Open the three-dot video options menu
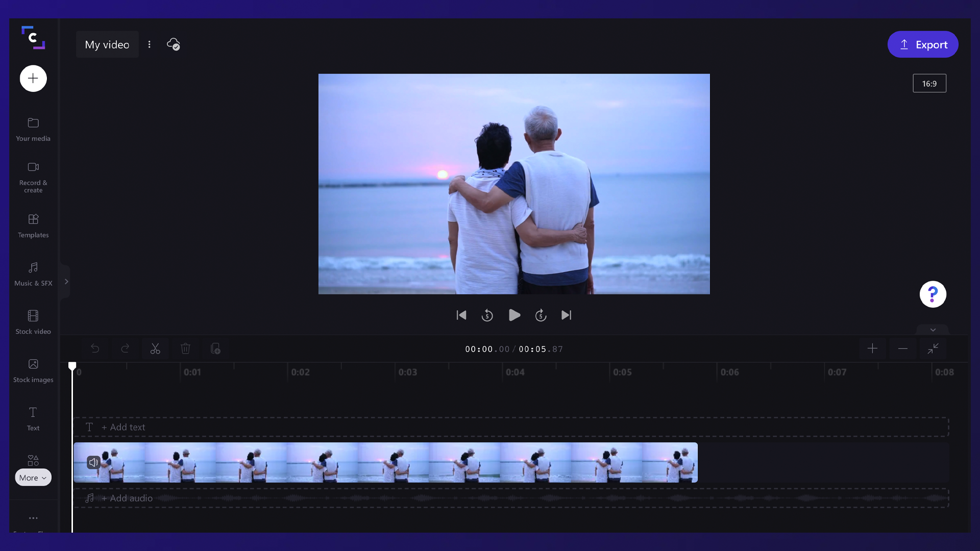The image size is (980, 551). pyautogui.click(x=149, y=44)
